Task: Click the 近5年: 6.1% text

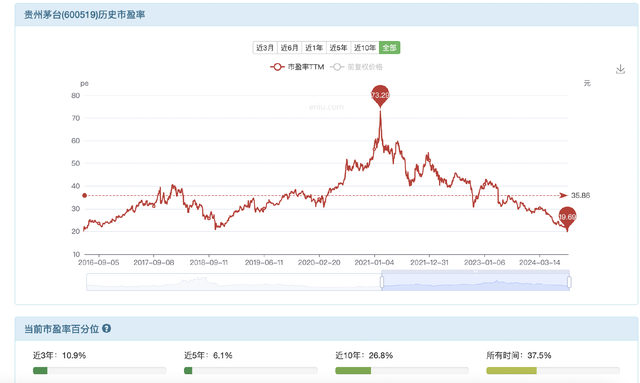Action: [x=208, y=356]
